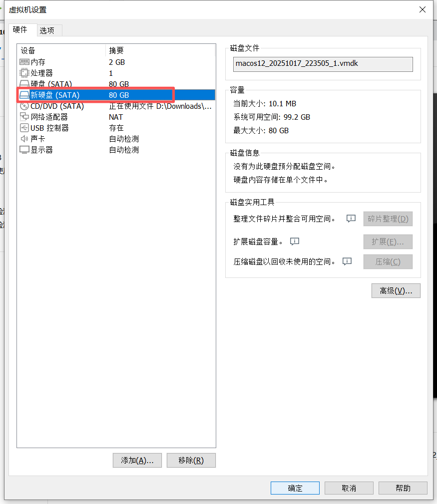Click 硬盘内容存储在单个文件中 text

(x=281, y=180)
